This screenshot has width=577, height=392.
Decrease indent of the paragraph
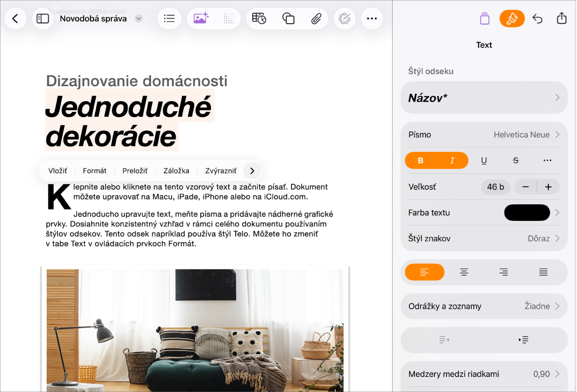pyautogui.click(x=444, y=339)
